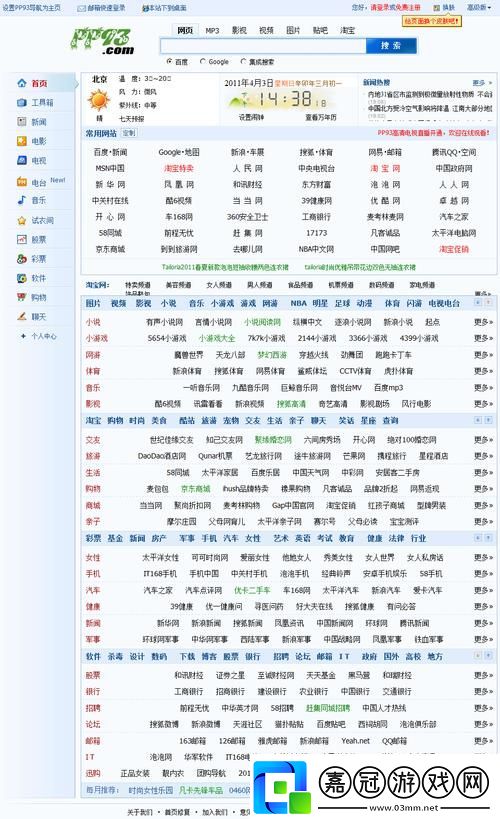Expand 更多 on the 小说 row
The image size is (500, 819).
tap(483, 322)
